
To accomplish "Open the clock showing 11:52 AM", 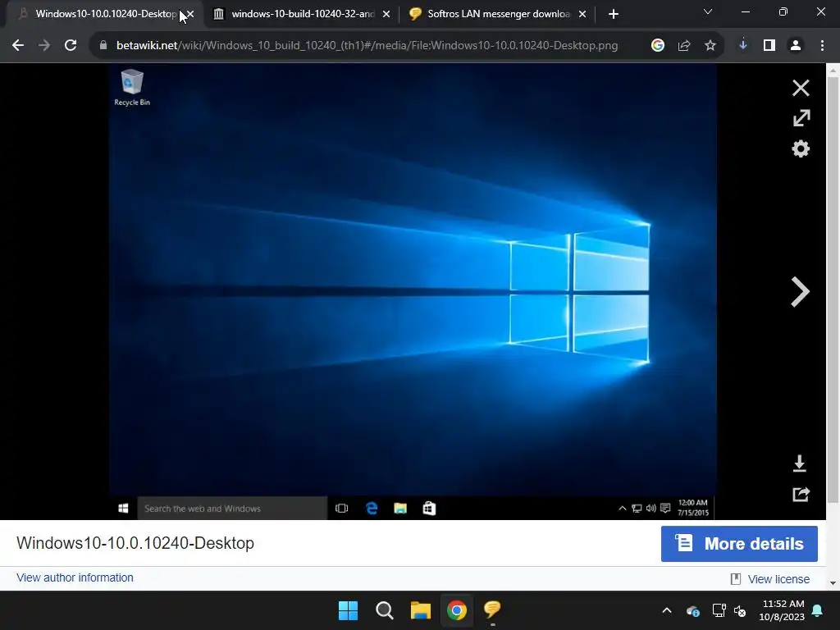I will [782, 610].
